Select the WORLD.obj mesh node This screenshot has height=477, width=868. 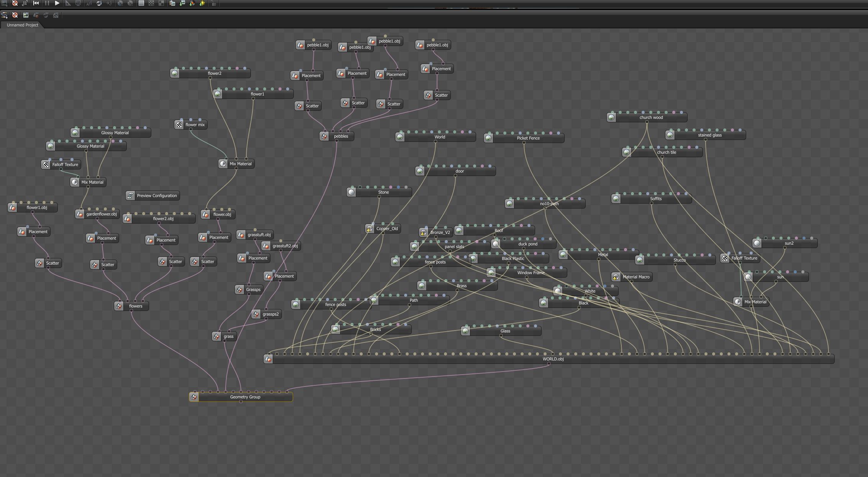click(553, 359)
